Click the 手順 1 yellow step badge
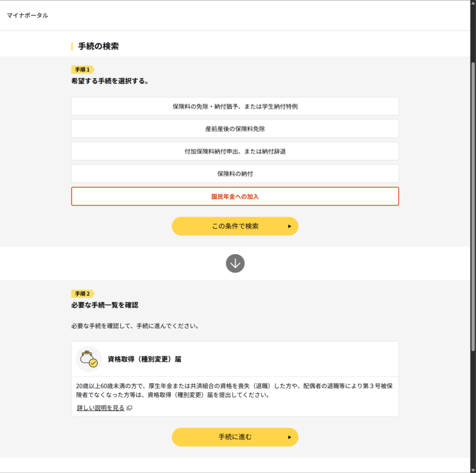This screenshot has height=473, width=476. pos(82,70)
